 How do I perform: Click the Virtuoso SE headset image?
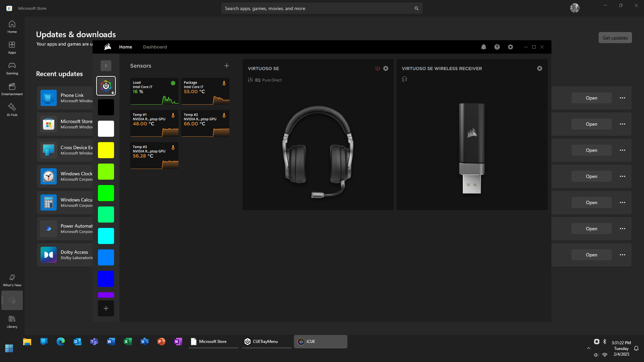click(x=318, y=153)
